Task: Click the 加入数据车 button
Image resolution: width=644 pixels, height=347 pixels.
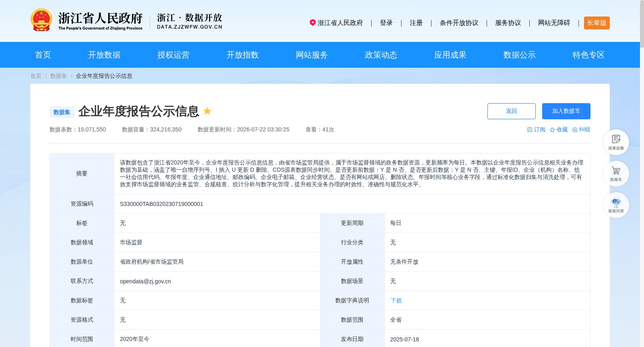Action: pyautogui.click(x=566, y=111)
